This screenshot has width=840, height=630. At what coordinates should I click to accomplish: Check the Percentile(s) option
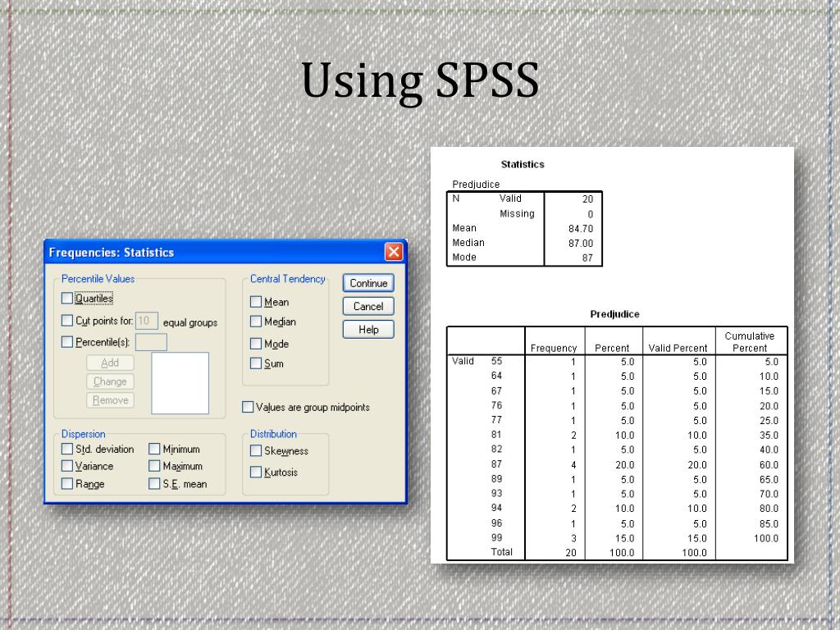67,342
